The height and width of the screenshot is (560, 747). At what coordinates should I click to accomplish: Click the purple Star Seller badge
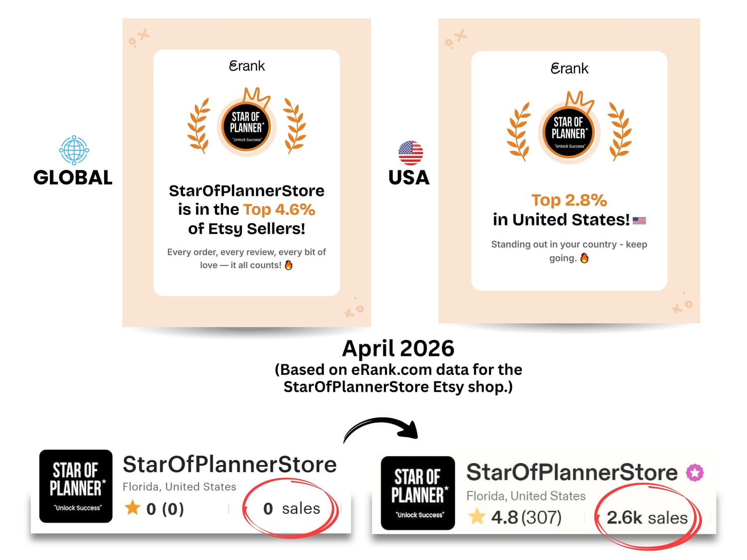point(695,472)
